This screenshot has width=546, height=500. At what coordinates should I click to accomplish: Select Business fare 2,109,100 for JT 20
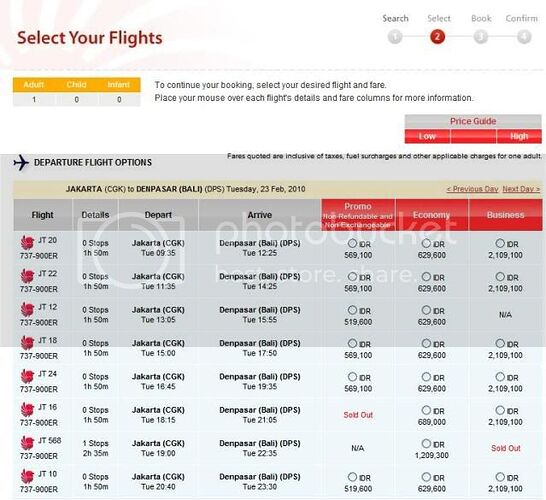point(500,243)
